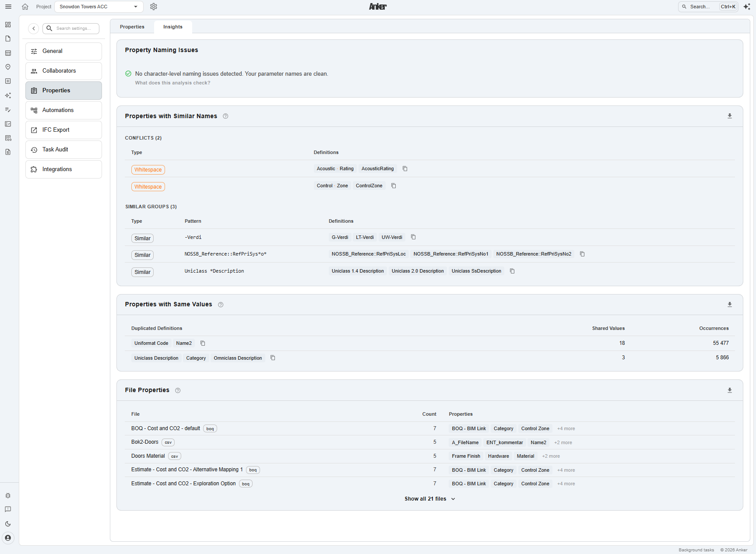Copy the -Verdi similar group definitions

click(x=413, y=237)
